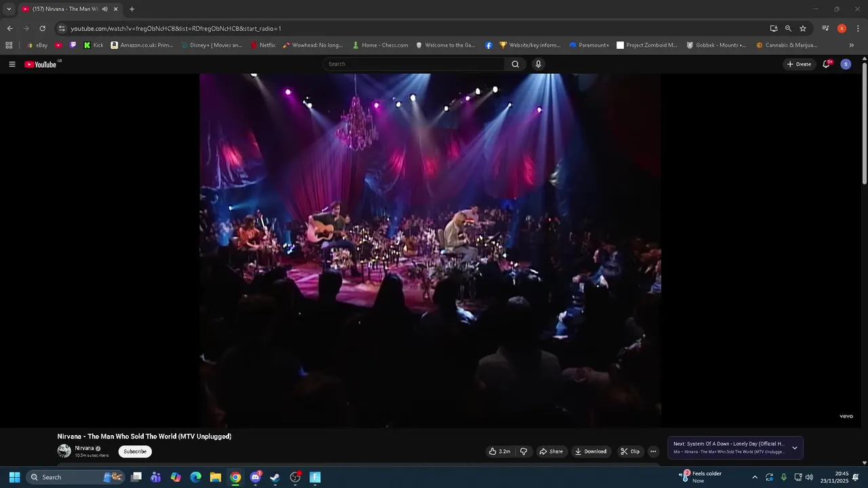Open the YouTube bookmark icon

(x=58, y=45)
